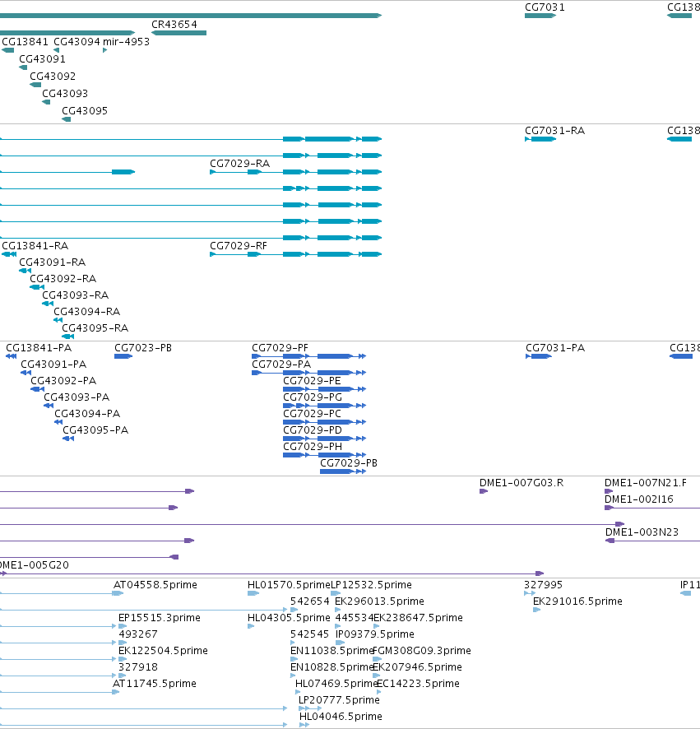Click the EK296013.5prime EST label

pyautogui.click(x=379, y=601)
